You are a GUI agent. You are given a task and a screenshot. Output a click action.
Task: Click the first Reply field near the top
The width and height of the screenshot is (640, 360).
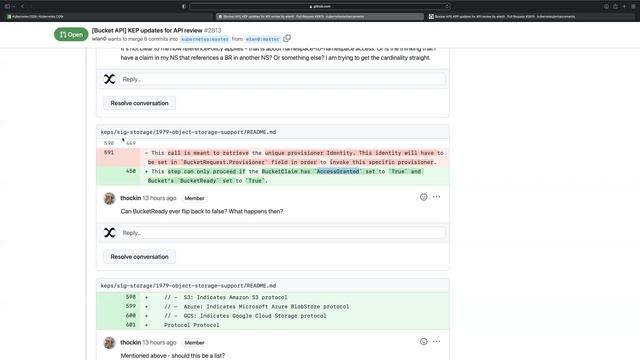[x=282, y=79]
